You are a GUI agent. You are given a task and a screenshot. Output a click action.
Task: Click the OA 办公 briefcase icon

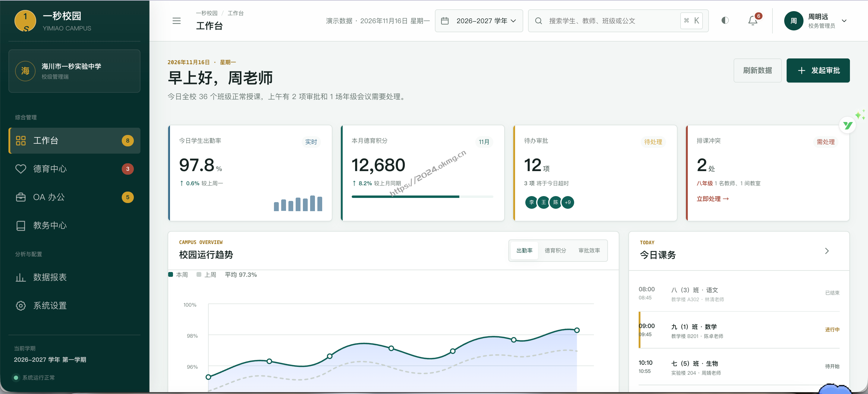point(20,197)
